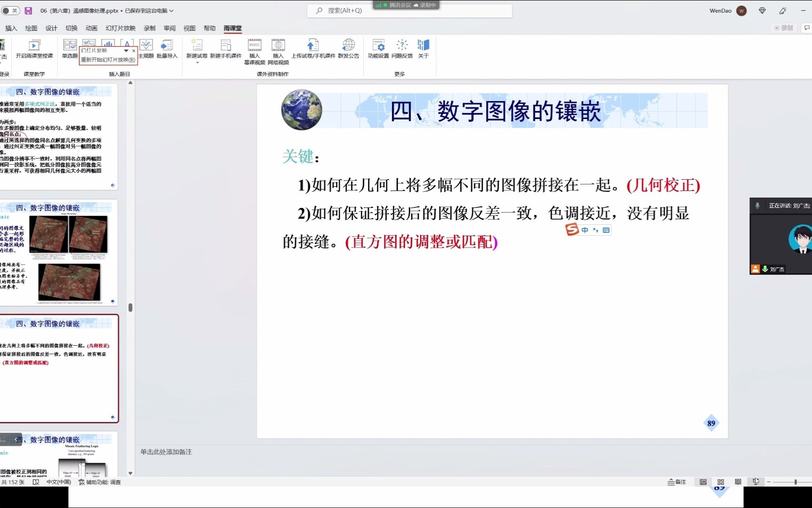Click the 录制 button at top right
812x508 pixels.
pyautogui.click(x=784, y=28)
